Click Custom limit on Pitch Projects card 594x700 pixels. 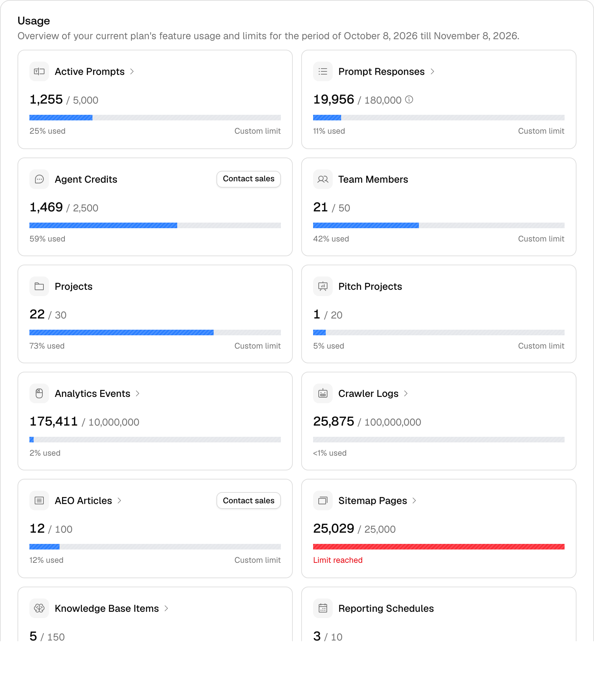pyautogui.click(x=541, y=346)
